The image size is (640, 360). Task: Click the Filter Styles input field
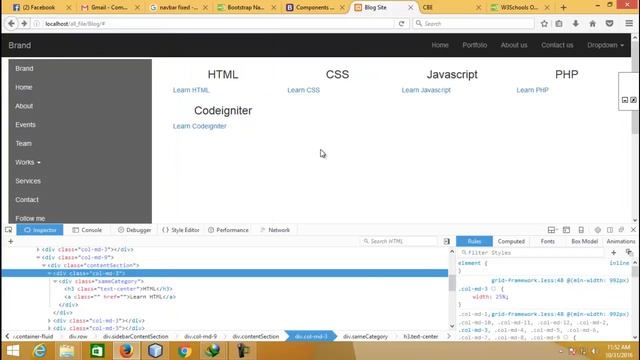[532, 253]
